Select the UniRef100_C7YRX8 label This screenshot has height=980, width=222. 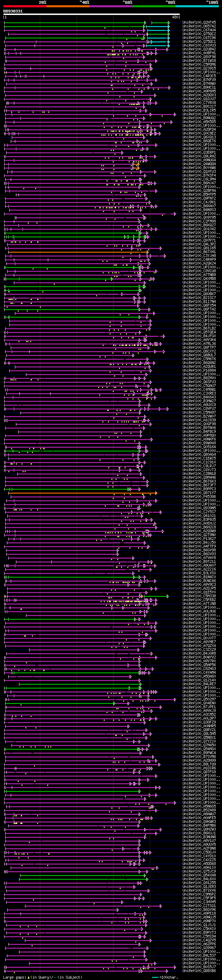pos(199,103)
